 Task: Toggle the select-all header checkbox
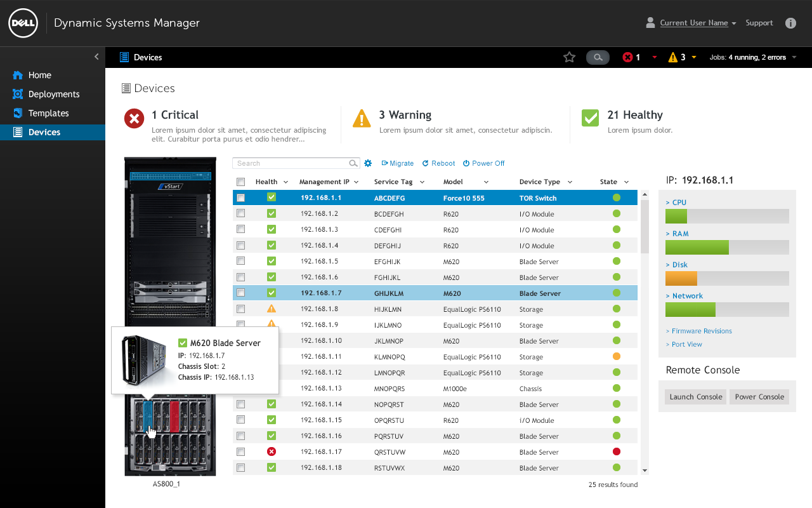pos(240,182)
